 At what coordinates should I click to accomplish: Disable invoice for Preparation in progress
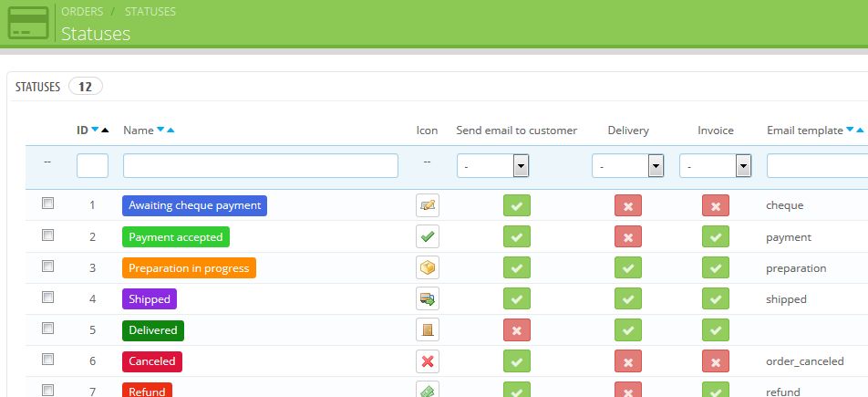pos(715,267)
